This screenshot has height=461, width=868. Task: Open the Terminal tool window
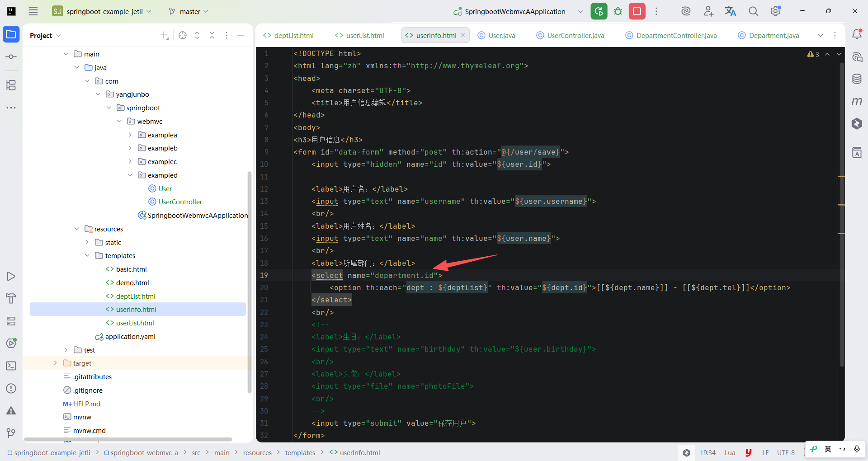[11, 366]
